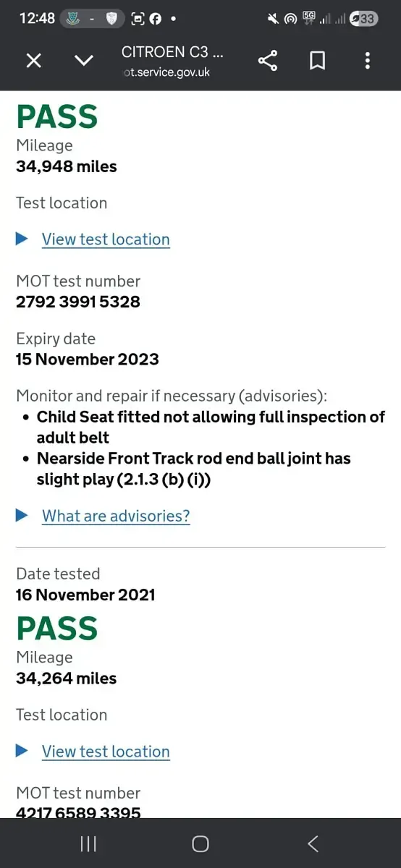
Task: Tap the service.gov.uk URL text
Action: point(166,72)
